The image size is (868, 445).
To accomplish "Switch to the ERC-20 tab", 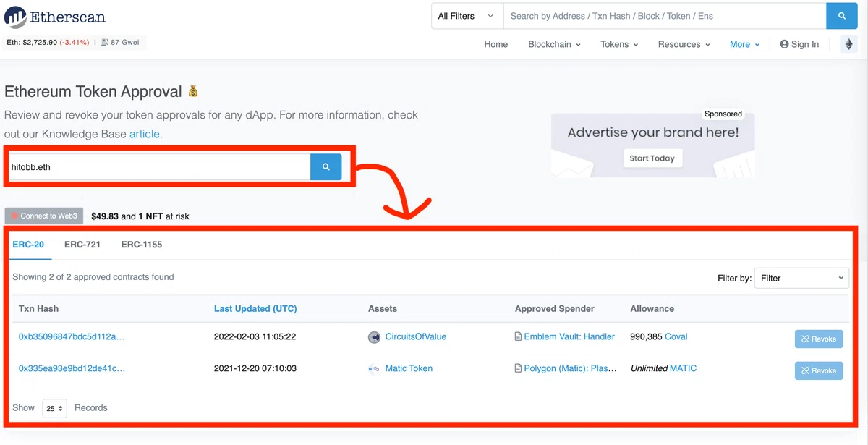I will point(28,245).
